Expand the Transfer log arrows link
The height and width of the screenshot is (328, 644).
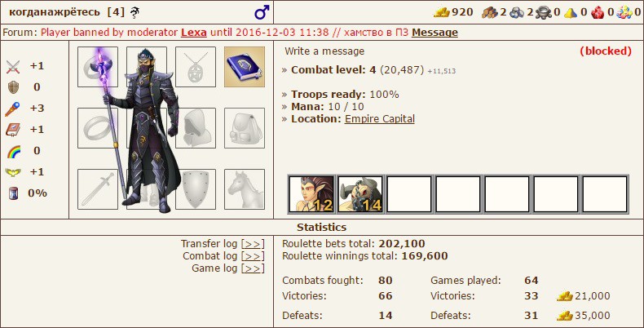[x=253, y=244]
